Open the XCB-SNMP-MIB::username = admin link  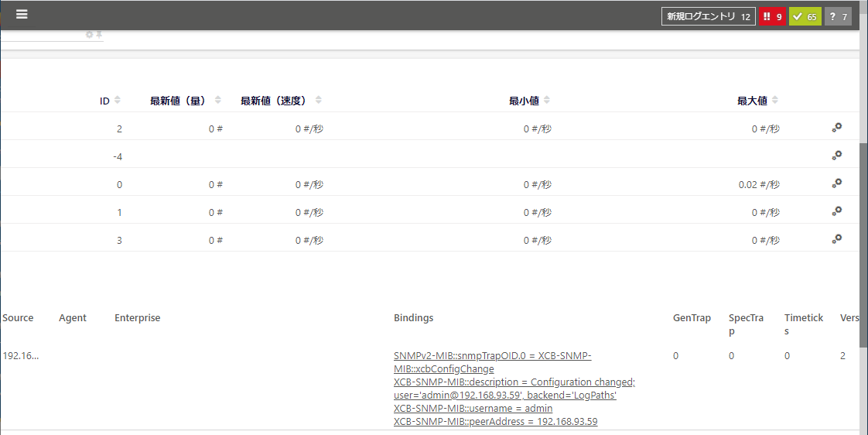(x=473, y=409)
